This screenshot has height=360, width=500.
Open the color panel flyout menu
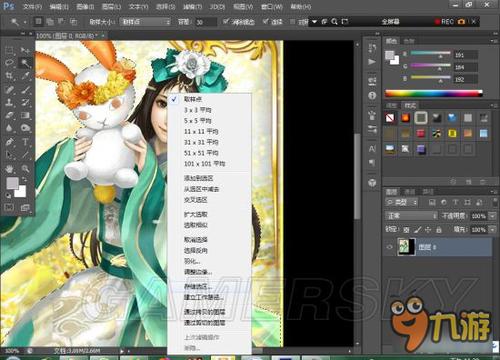click(x=493, y=41)
